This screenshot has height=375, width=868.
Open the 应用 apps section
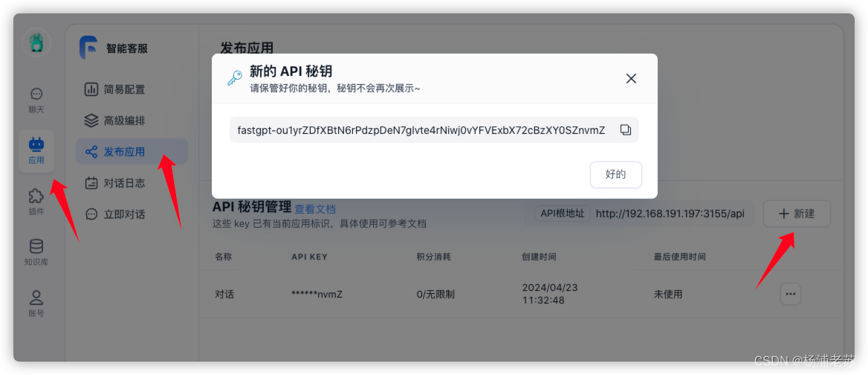click(x=36, y=151)
